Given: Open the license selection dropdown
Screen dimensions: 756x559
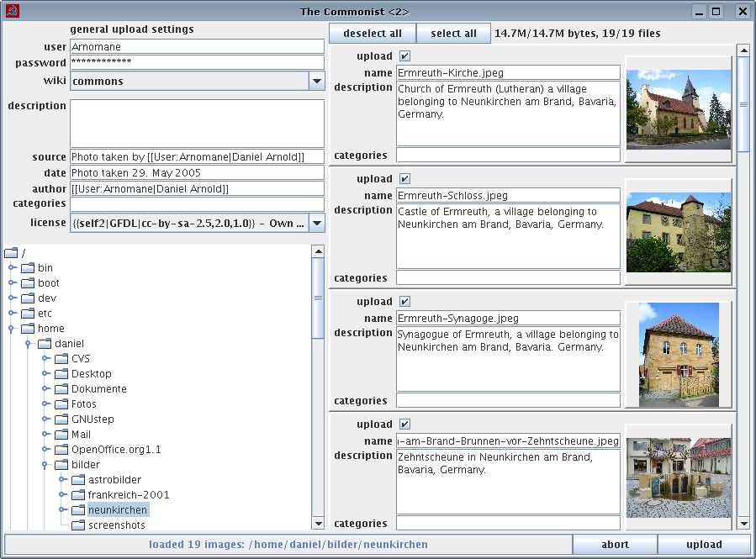Looking at the screenshot, I should tap(317, 223).
